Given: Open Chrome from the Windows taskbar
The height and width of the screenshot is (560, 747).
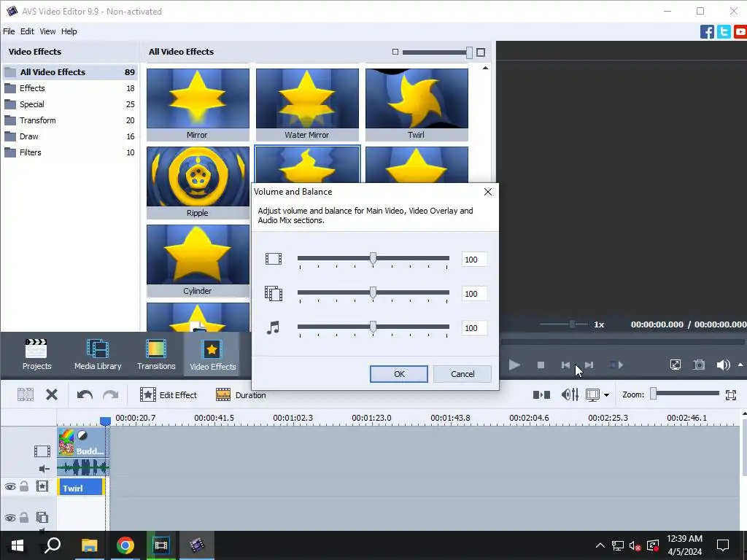Looking at the screenshot, I should [125, 545].
